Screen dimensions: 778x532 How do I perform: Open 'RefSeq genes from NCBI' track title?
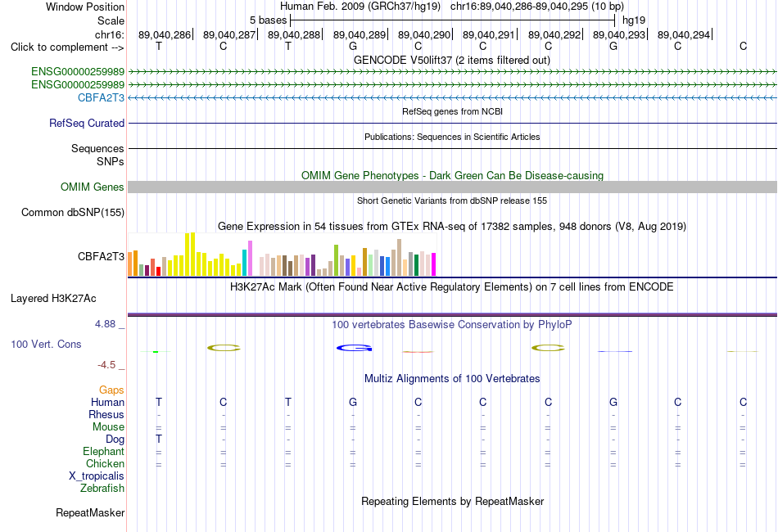[453, 111]
